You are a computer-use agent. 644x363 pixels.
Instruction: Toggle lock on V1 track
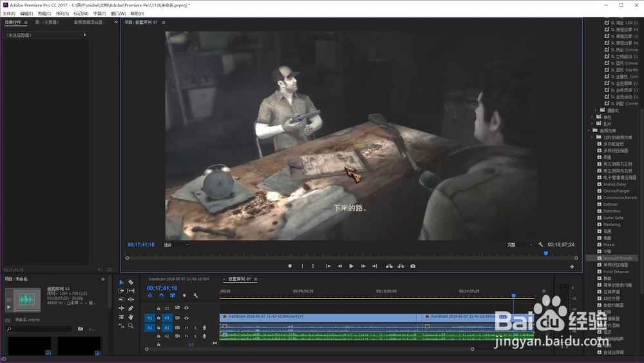point(158,318)
